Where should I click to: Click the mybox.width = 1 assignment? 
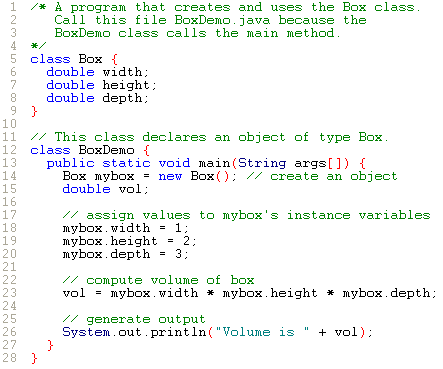tap(125, 228)
